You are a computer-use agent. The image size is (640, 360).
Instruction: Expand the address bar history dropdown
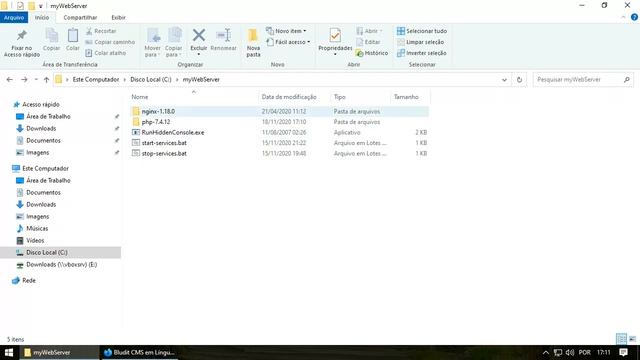coord(504,80)
